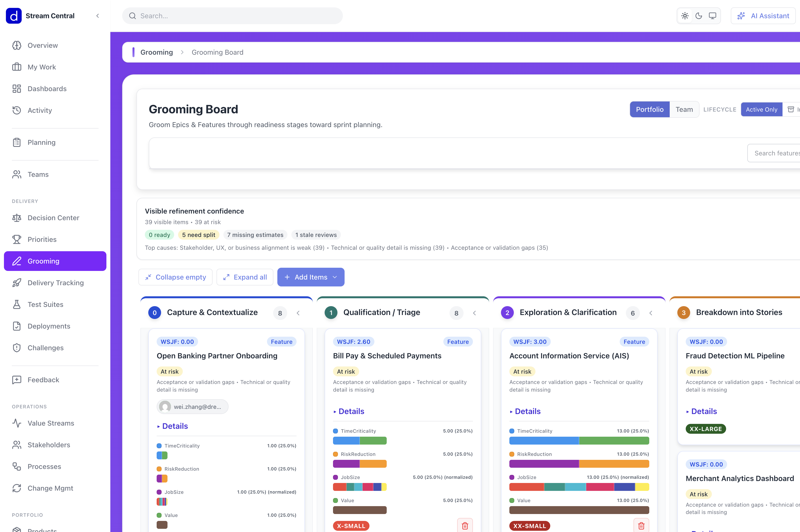
Task: Open the Priorities trophy icon
Action: coord(17,240)
